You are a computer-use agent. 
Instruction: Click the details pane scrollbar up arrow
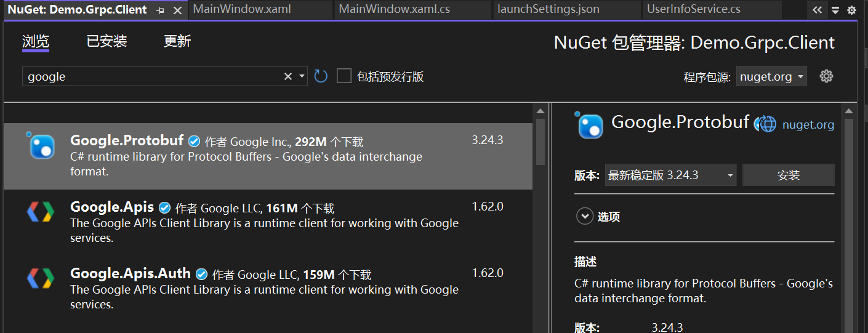849,111
